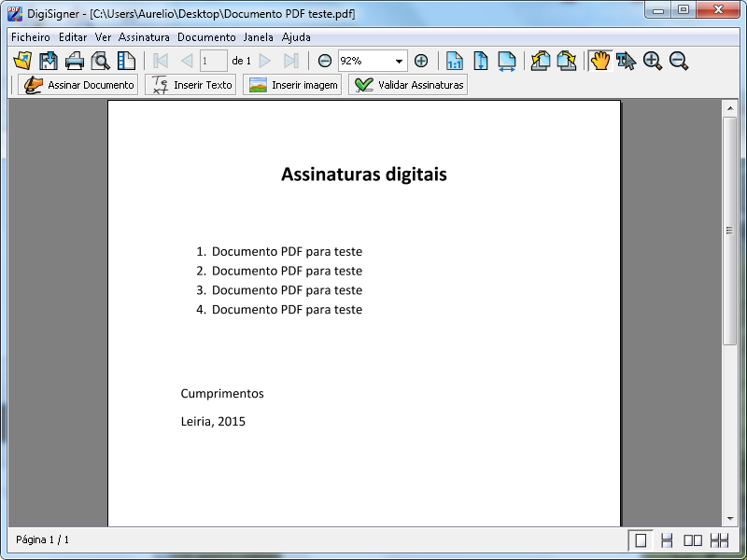The width and height of the screenshot is (747, 560).
Task: Open the Assinatura menu
Action: pos(144,37)
